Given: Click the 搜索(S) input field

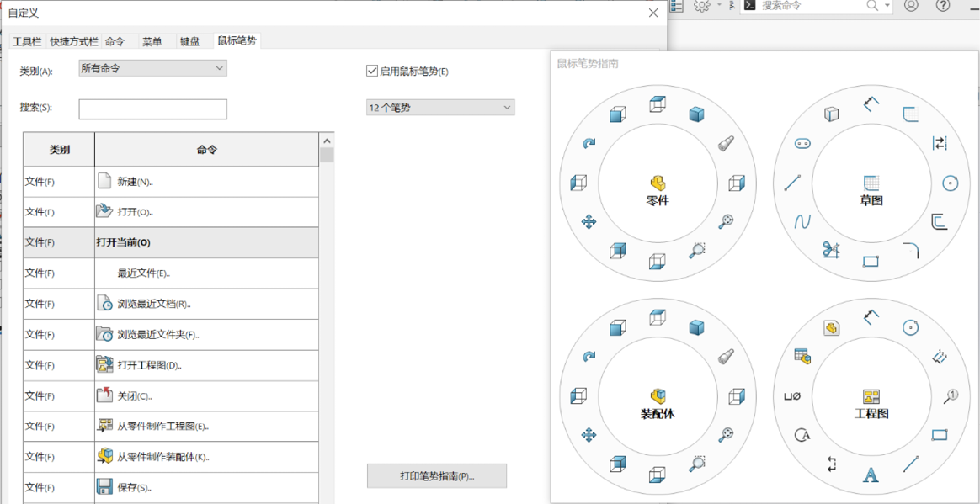Looking at the screenshot, I should (x=152, y=109).
